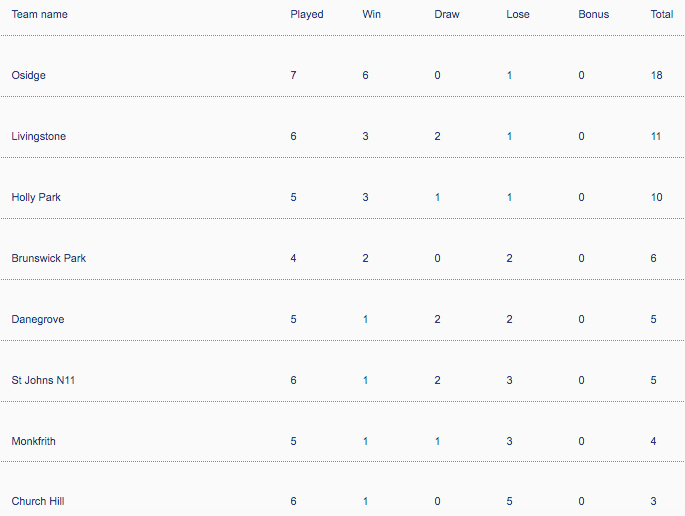Click Osidge's played count of 7

coord(293,76)
